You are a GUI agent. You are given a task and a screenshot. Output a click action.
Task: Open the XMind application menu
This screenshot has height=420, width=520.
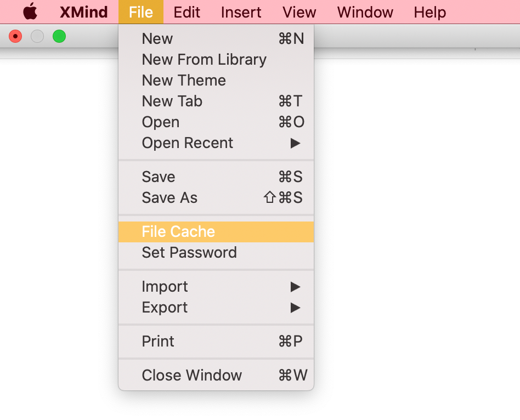[x=83, y=12]
